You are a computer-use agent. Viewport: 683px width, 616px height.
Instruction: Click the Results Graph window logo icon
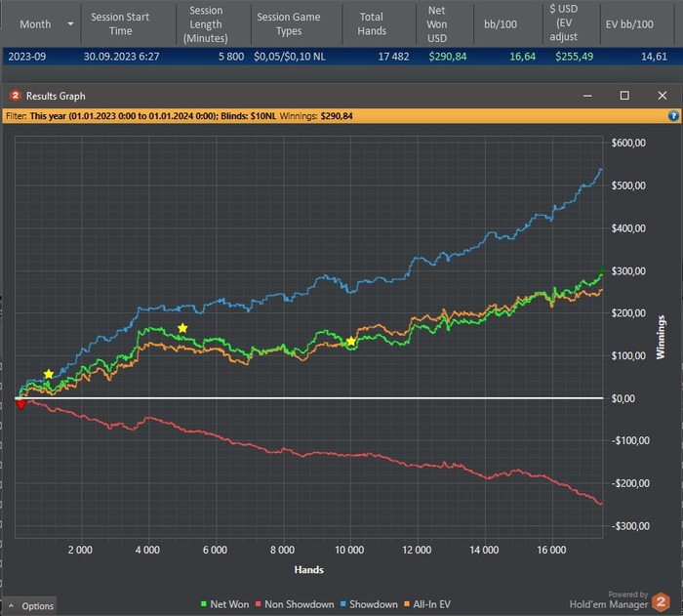click(16, 96)
